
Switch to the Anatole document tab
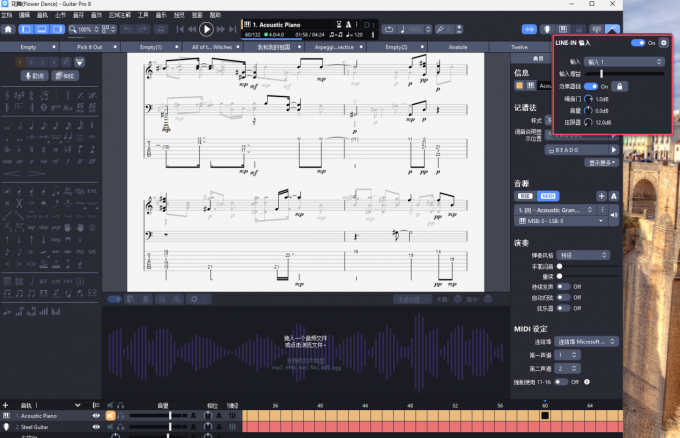[x=457, y=47]
